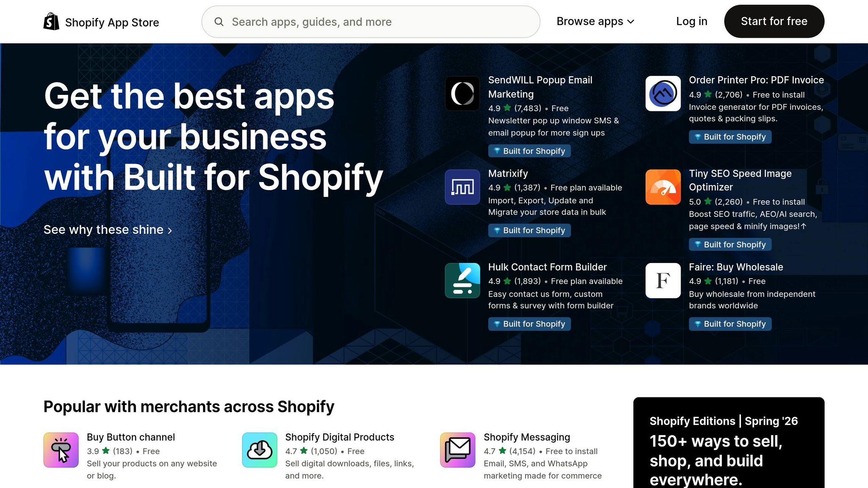Click the magnifier icon in search bar

click(x=219, y=22)
